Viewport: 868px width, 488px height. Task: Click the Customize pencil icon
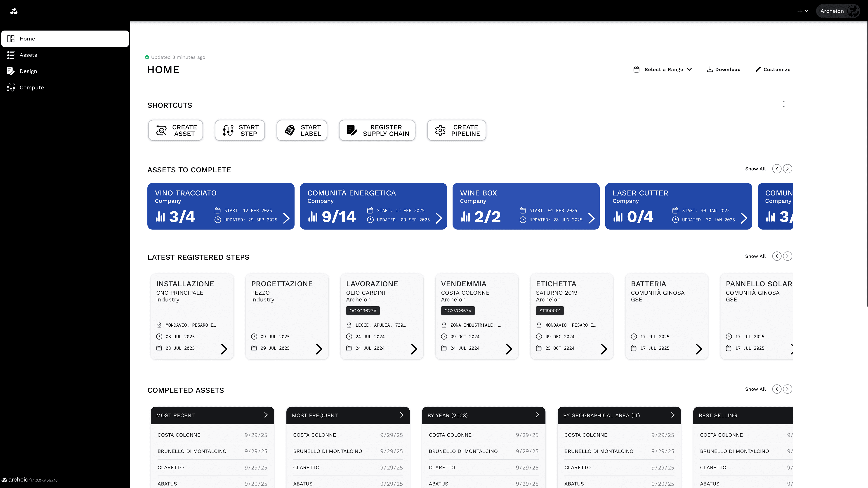coord(758,69)
